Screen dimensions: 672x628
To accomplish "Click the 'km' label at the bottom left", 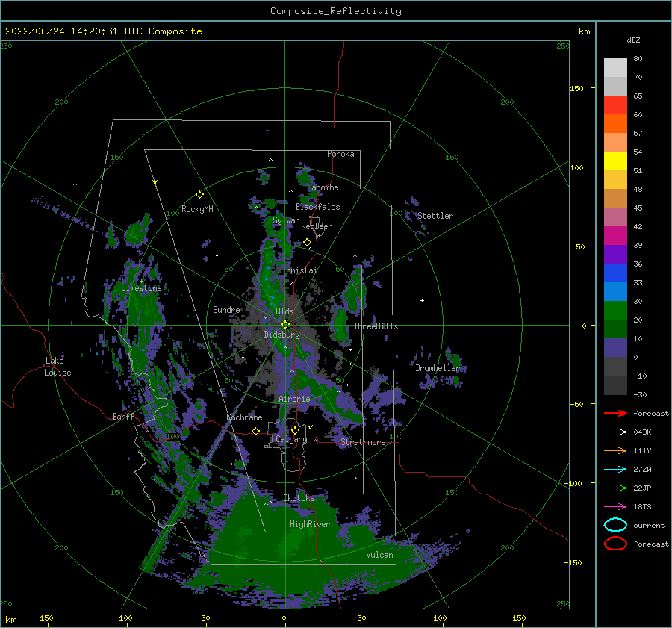I will point(10,620).
